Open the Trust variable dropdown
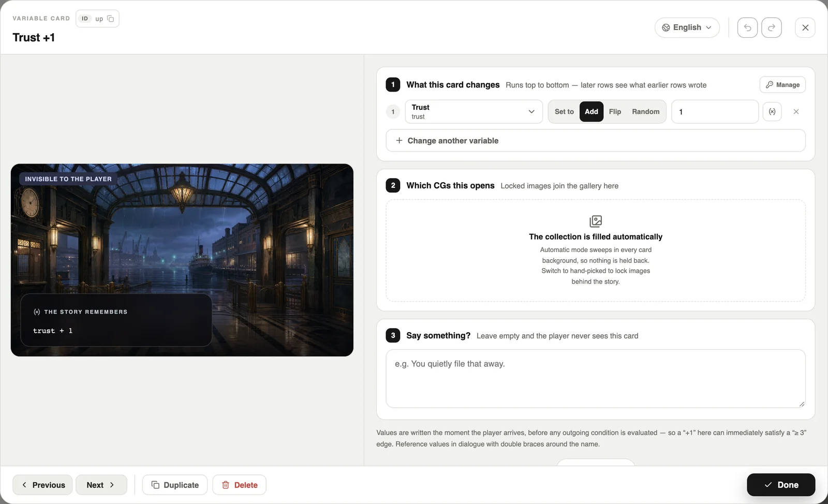828x504 pixels. click(474, 112)
